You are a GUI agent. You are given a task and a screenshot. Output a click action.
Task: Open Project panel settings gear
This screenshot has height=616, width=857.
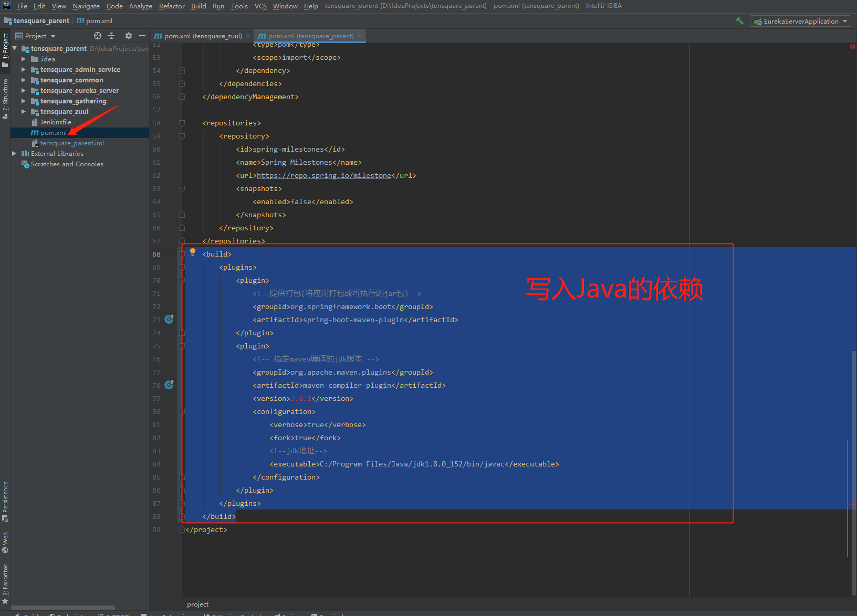pyautogui.click(x=129, y=36)
